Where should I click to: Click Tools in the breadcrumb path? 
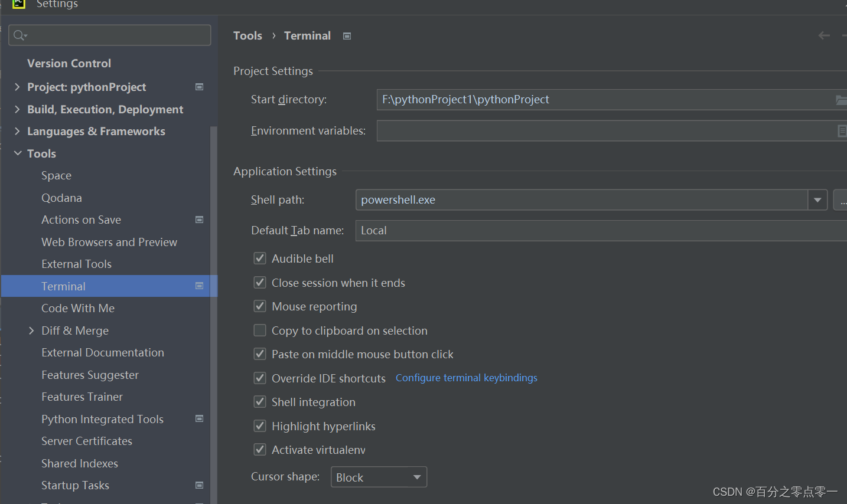click(x=247, y=35)
